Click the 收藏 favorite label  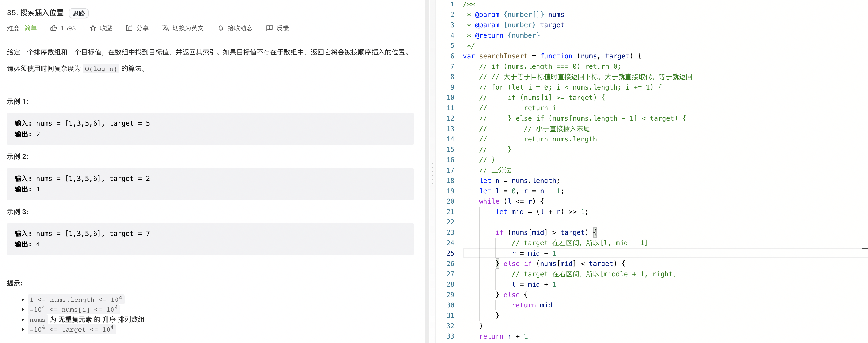(106, 28)
